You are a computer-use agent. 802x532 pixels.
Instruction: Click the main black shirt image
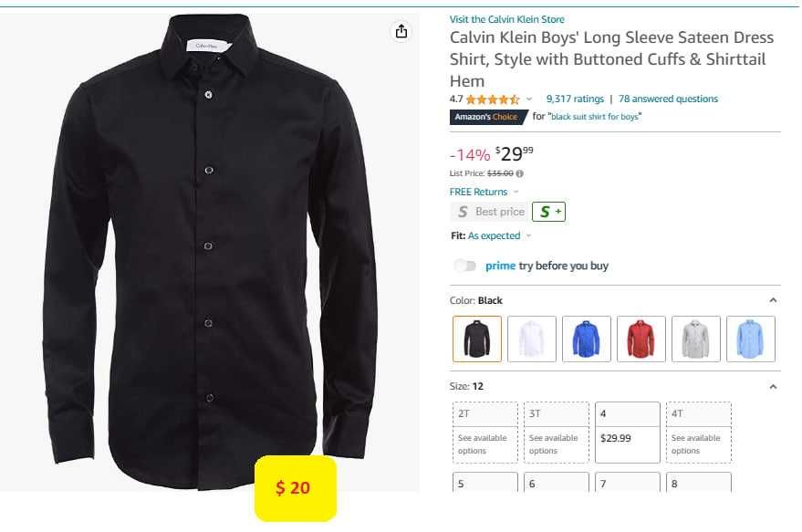[x=208, y=246]
